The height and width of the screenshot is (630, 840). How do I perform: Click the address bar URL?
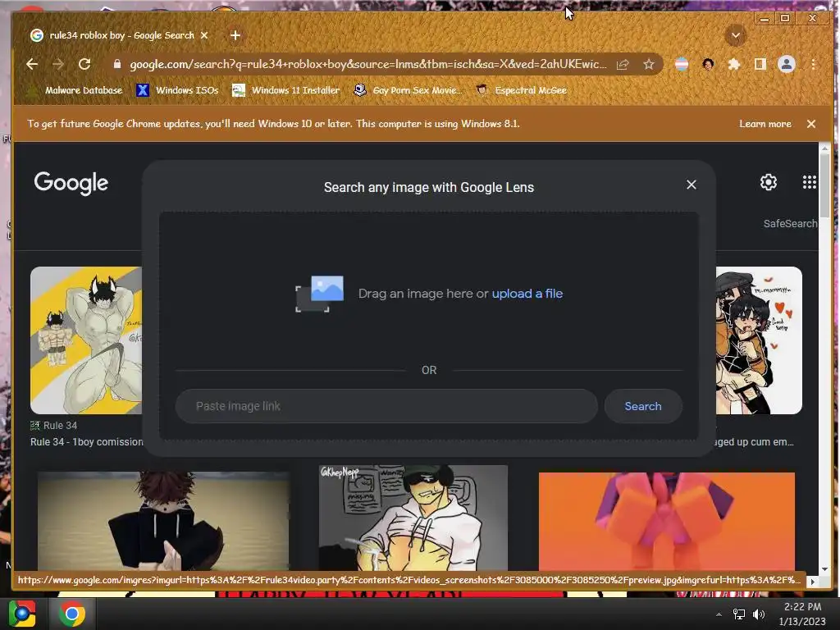tap(368, 64)
